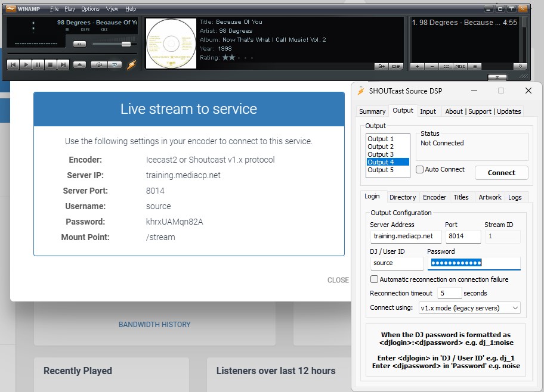Start playback with the Winamp play button
Viewport: 544px width, 392px height.
click(26, 65)
